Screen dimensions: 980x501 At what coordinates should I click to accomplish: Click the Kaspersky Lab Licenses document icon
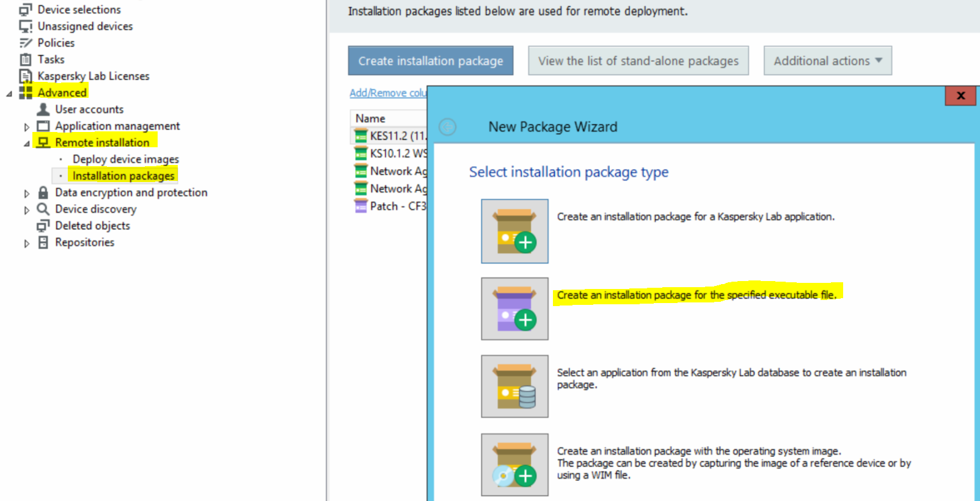point(26,76)
